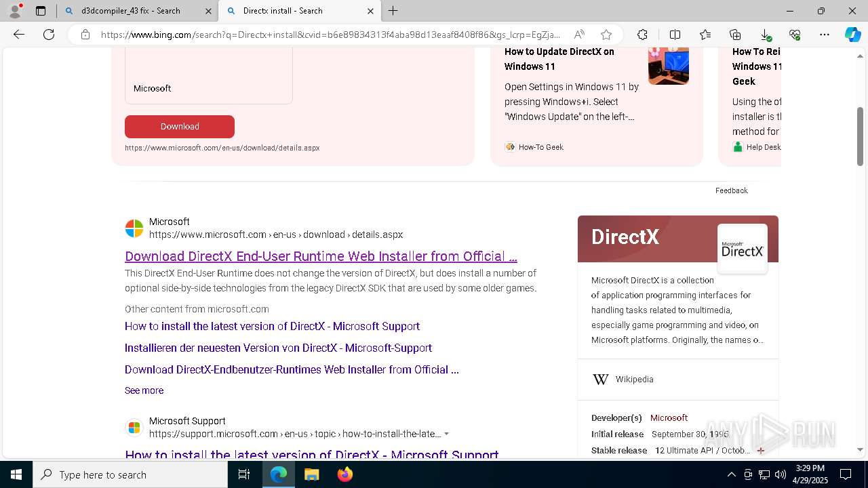Open the Extensions puzzle icon
The height and width of the screenshot is (488, 868).
[x=642, y=35]
